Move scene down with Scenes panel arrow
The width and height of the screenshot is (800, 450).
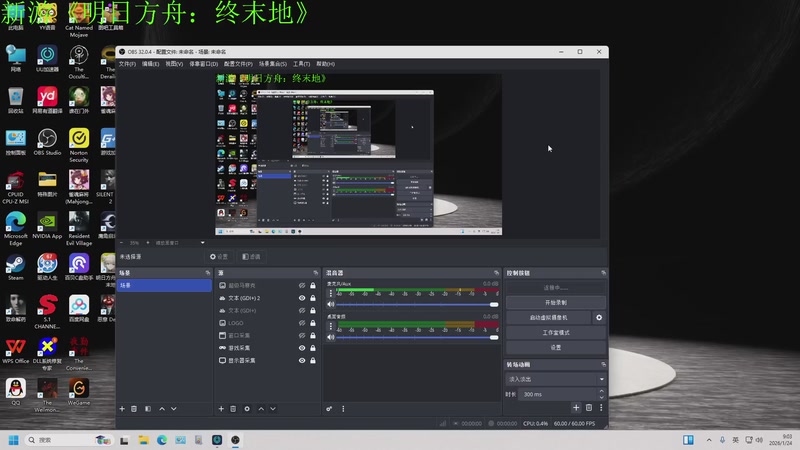[174, 409]
